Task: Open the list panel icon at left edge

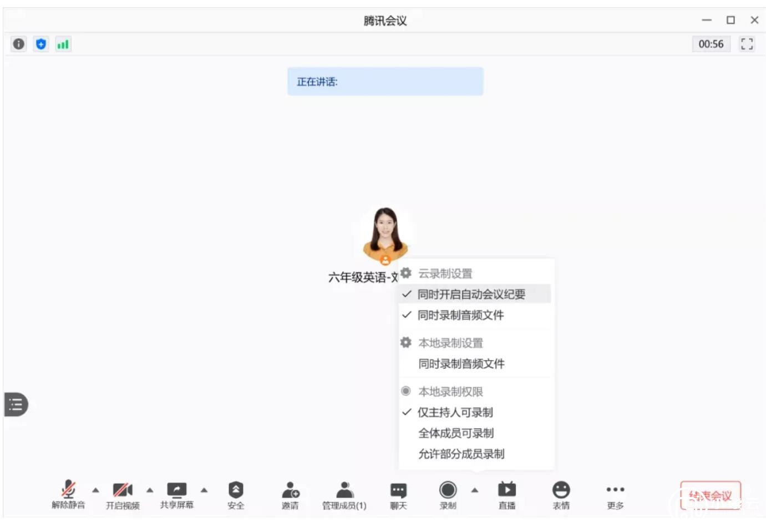Action: [x=16, y=404]
